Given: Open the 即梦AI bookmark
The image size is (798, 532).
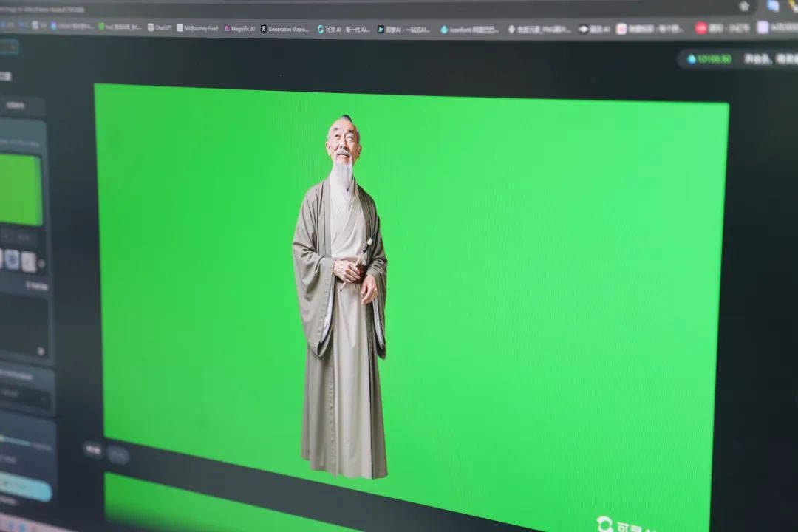Looking at the screenshot, I should point(403,30).
